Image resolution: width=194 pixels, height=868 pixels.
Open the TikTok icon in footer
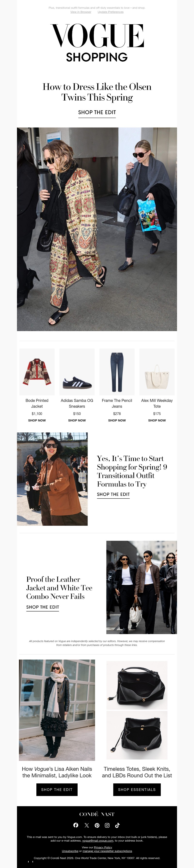(117, 825)
